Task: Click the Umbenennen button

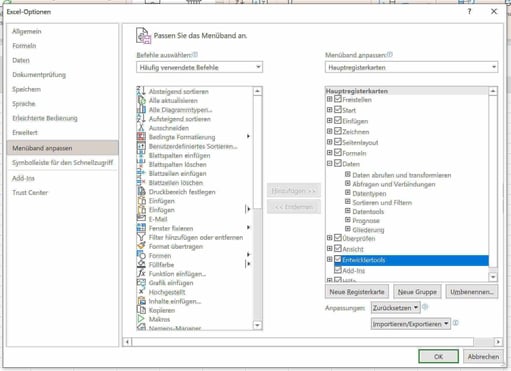Action: [472, 292]
